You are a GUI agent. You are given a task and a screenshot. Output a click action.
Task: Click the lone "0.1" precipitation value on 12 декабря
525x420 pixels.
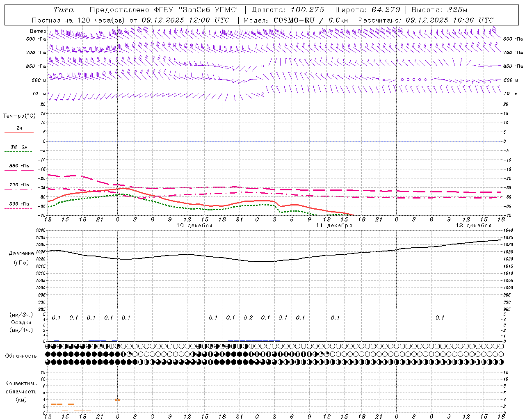tap(440, 317)
